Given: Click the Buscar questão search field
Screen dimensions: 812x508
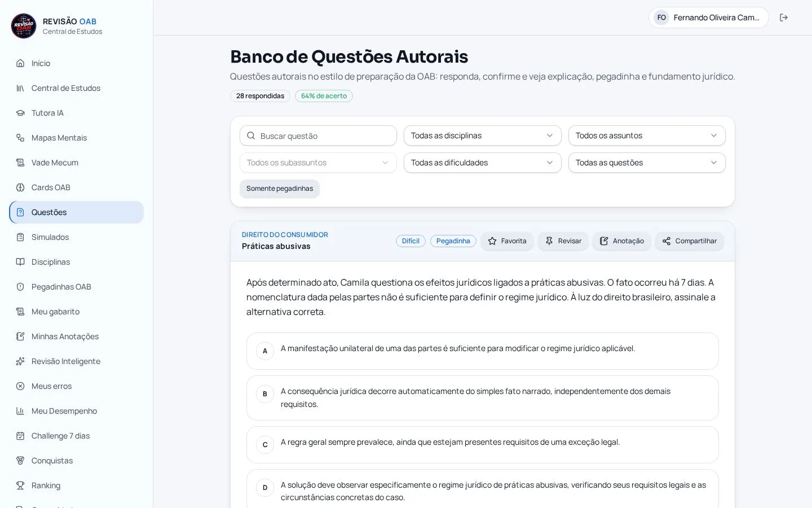Looking at the screenshot, I should click(318, 135).
